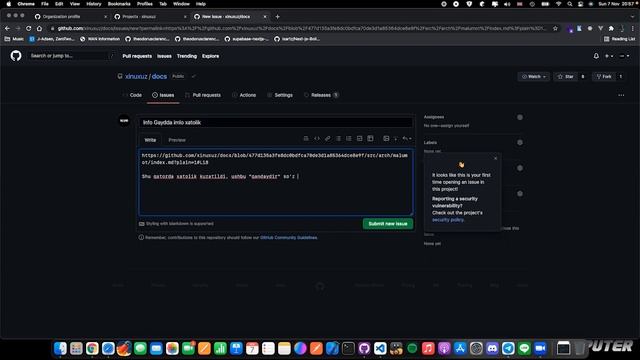Insert a link with the chain icon
Image resolution: width=640 pixels, height=360 pixels.
pos(327,139)
